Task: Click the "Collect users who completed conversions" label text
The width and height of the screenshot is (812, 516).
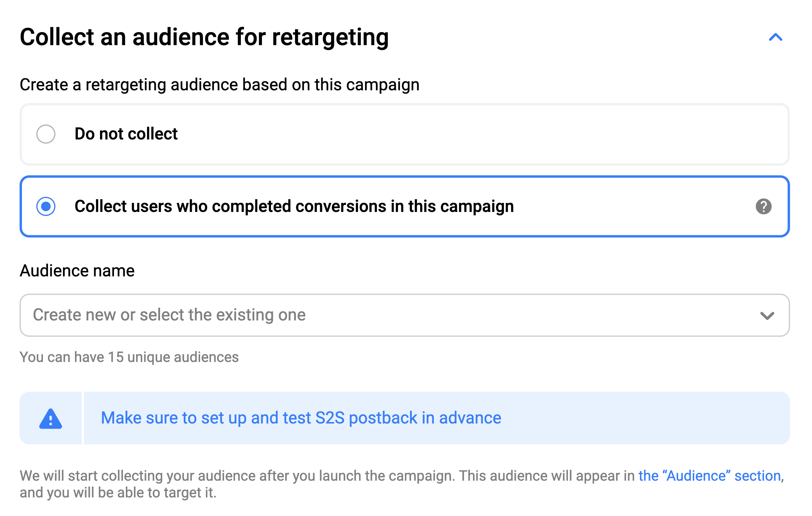Action: 294,206
